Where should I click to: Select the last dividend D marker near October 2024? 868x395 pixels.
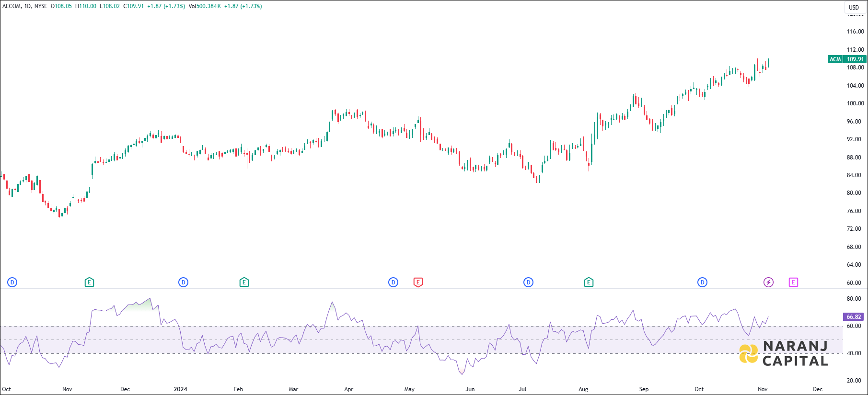[702, 282]
